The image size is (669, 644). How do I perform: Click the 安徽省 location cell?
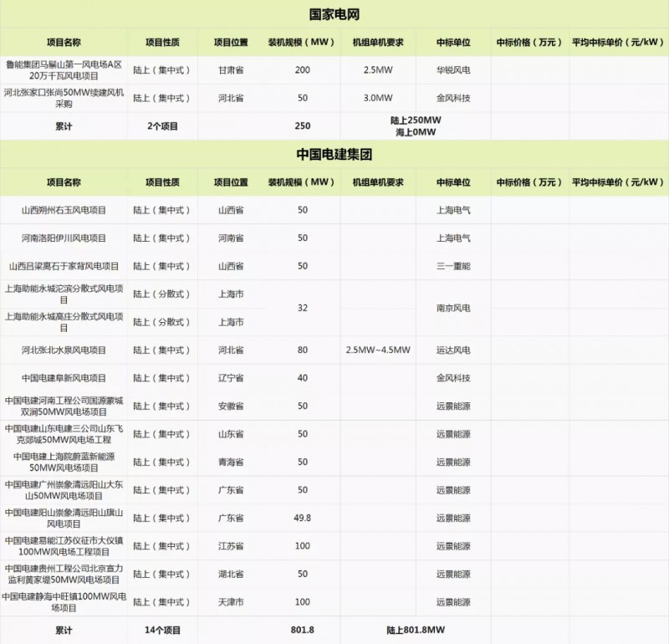point(231,406)
